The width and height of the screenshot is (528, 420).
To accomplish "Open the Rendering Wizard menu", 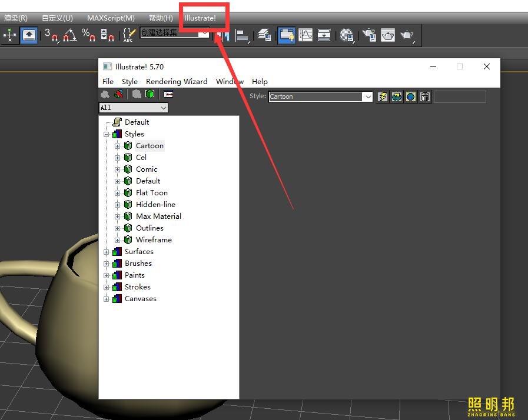I will pos(177,81).
